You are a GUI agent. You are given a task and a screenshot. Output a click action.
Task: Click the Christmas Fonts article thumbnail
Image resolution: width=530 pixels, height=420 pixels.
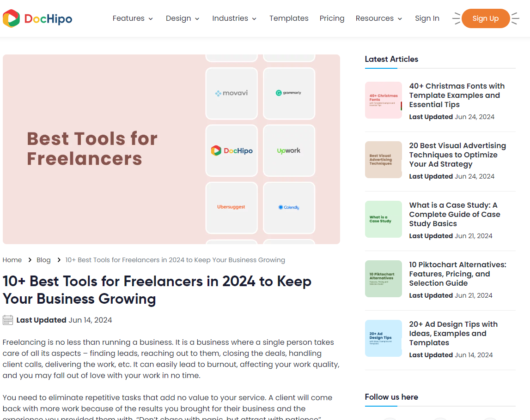coord(383,100)
